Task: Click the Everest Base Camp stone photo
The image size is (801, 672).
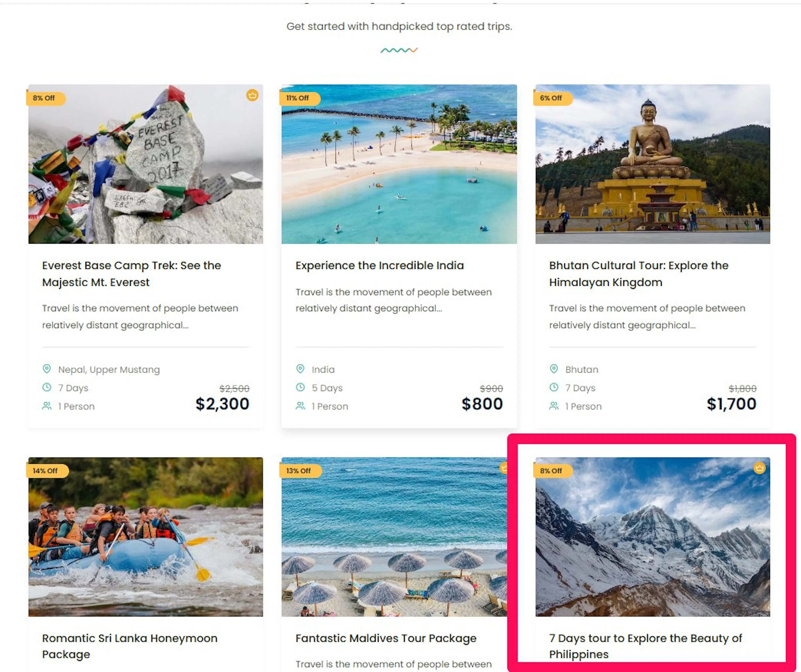Action: pyautogui.click(x=146, y=164)
